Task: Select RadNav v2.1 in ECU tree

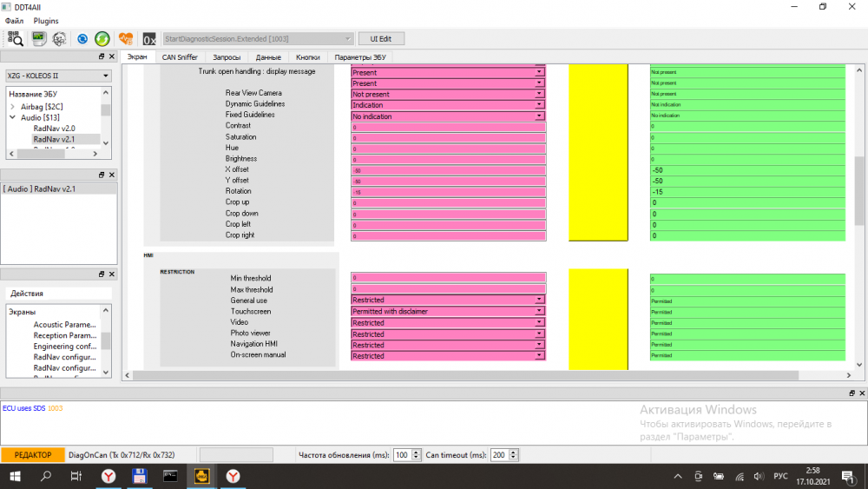Action: pos(54,139)
